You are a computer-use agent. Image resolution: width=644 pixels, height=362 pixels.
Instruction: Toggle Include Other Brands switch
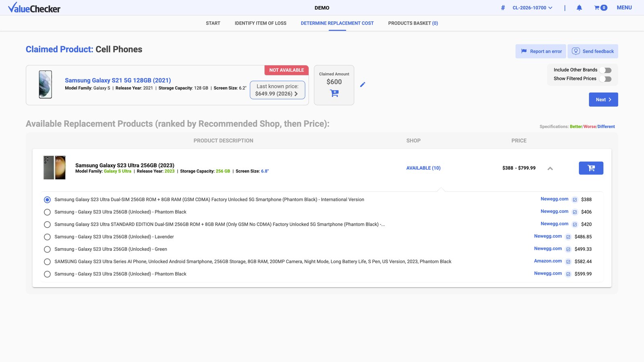tap(605, 70)
